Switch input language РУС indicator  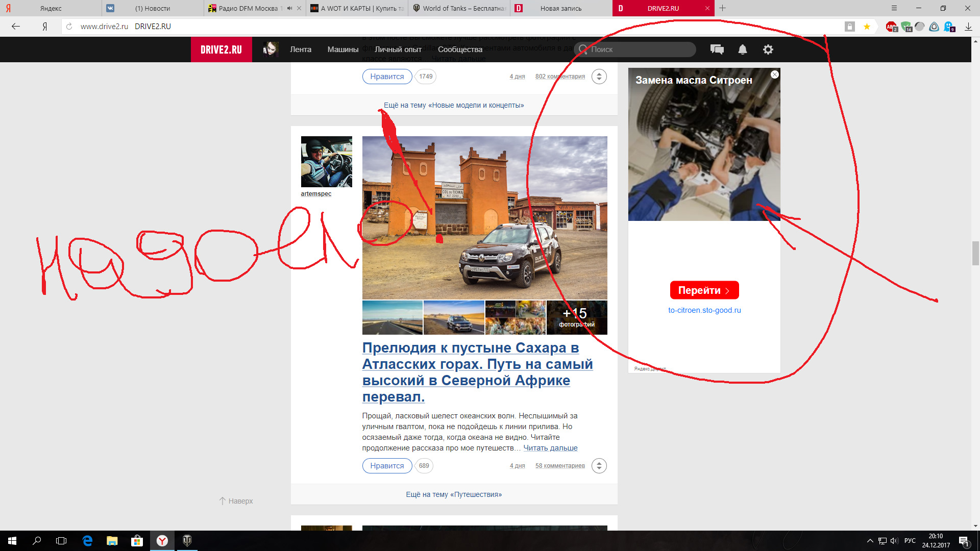(910, 541)
